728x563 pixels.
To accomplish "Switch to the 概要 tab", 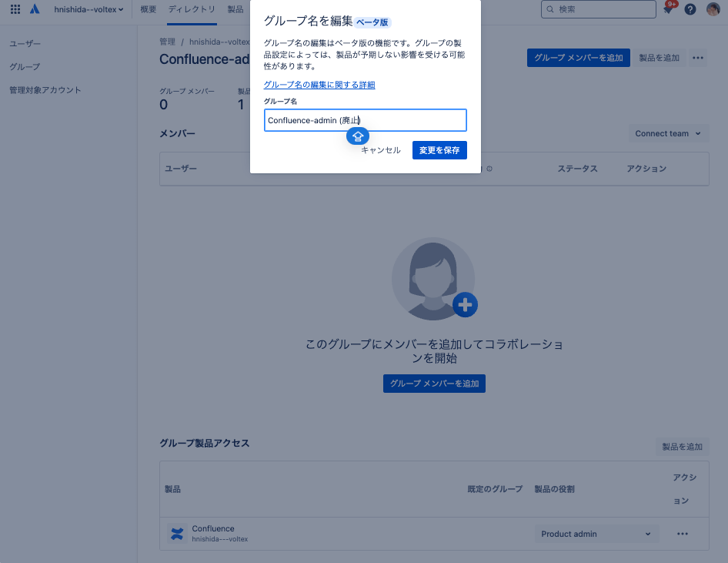I will pyautogui.click(x=148, y=9).
